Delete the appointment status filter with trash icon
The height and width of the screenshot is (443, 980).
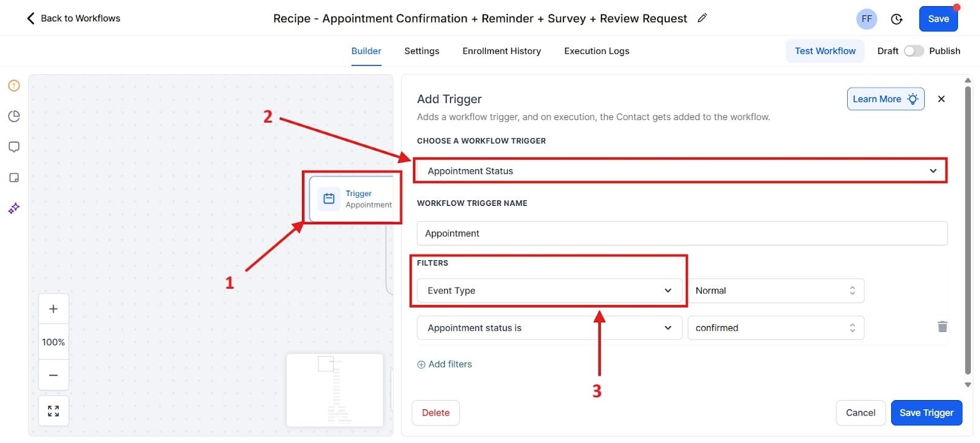(943, 327)
